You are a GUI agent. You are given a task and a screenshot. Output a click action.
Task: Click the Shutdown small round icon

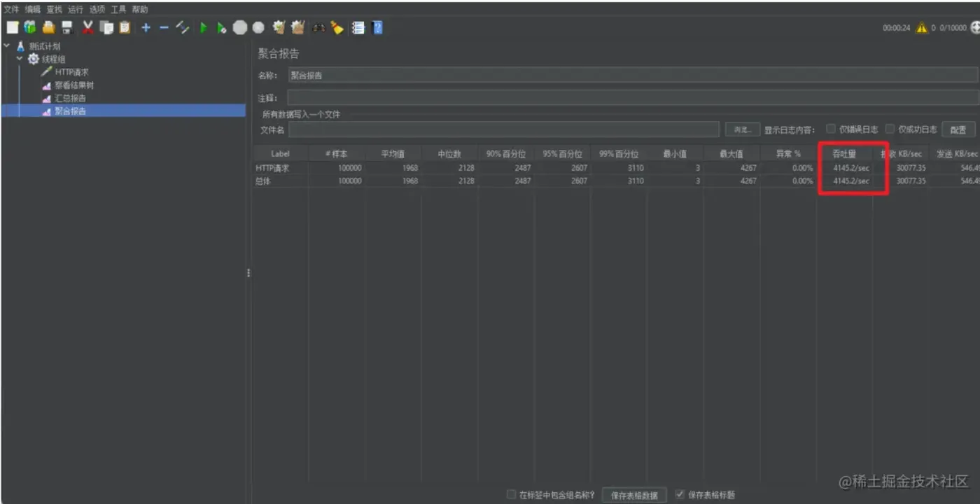coord(258,27)
